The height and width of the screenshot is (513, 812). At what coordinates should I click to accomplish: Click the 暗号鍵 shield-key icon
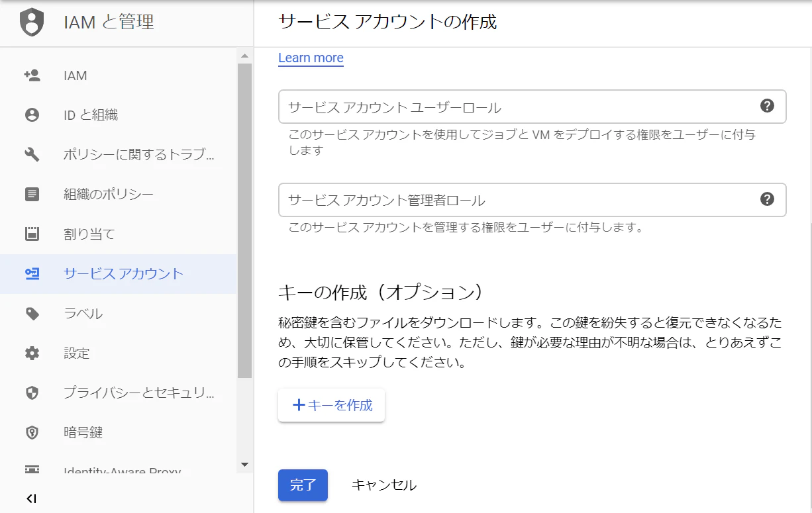coord(32,433)
